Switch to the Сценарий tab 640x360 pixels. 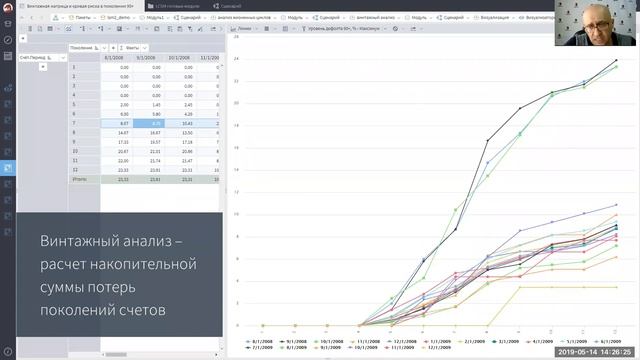(x=227, y=6)
